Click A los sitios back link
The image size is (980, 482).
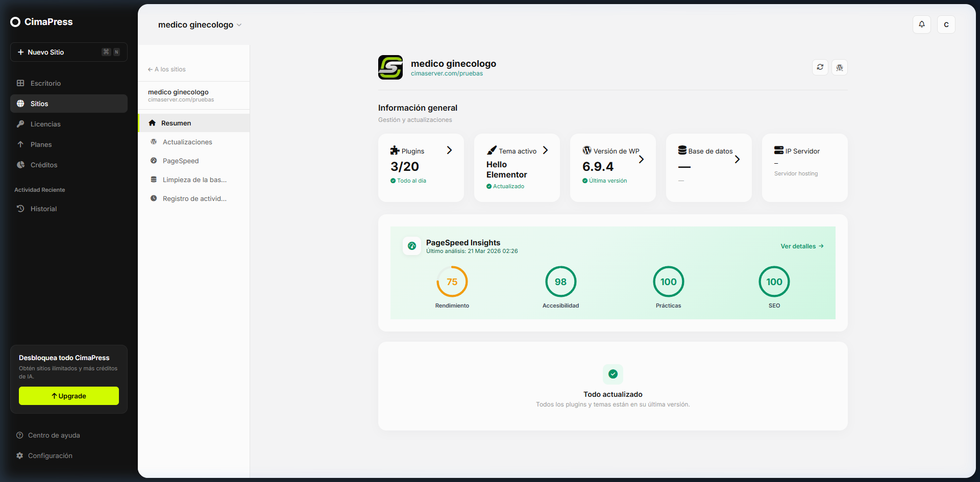[x=166, y=69]
